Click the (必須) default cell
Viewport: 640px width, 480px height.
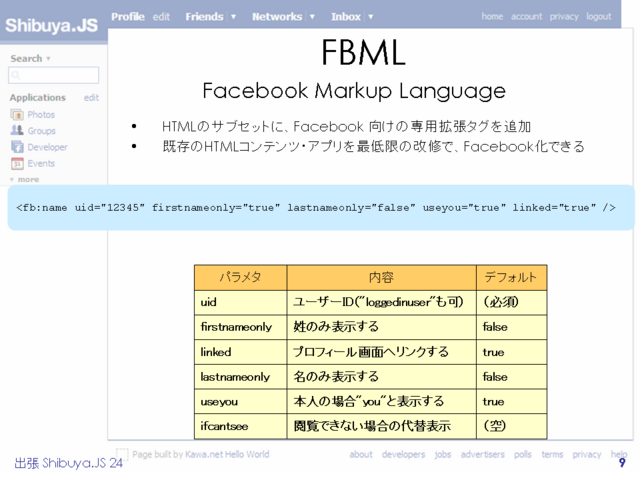(511, 302)
